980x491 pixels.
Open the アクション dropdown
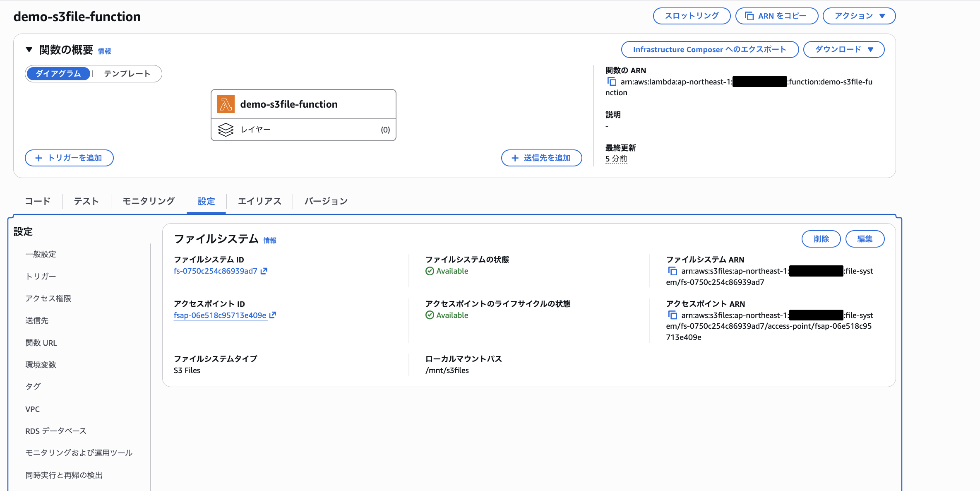click(858, 16)
